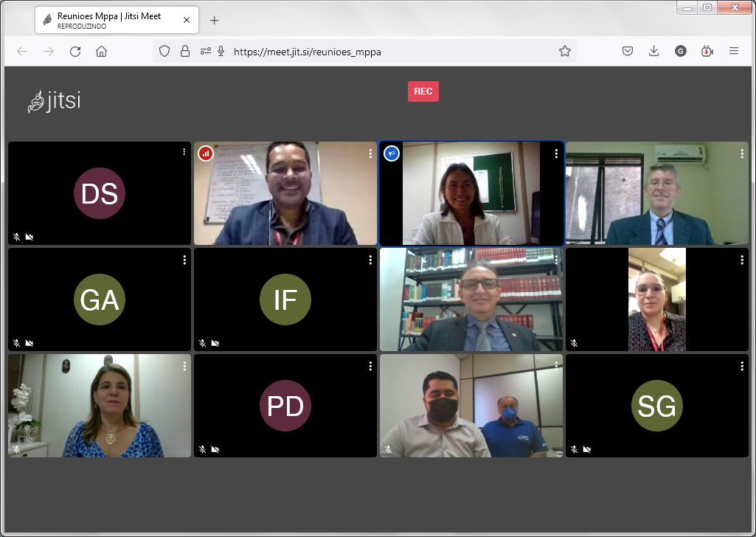Screen dimensions: 756x537
Task: Bookmark this page with the star icon
Action: point(565,51)
